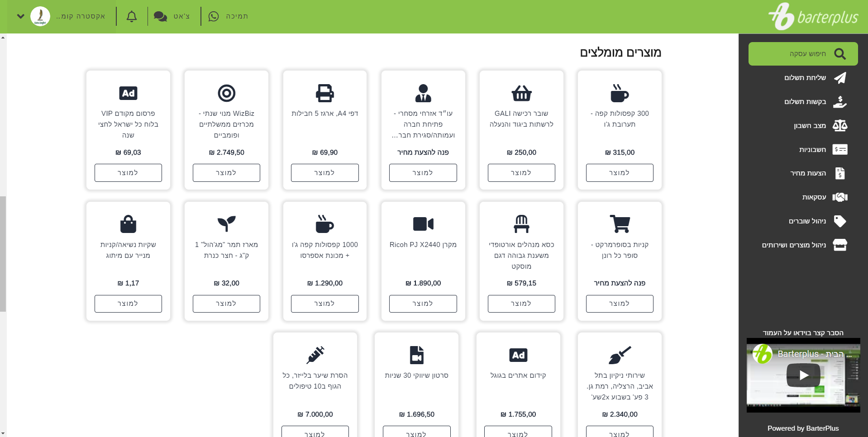Viewport: 868px width, 437px height.
Task: Open the בקשות תשלום payment requests item
Action: coord(805,102)
